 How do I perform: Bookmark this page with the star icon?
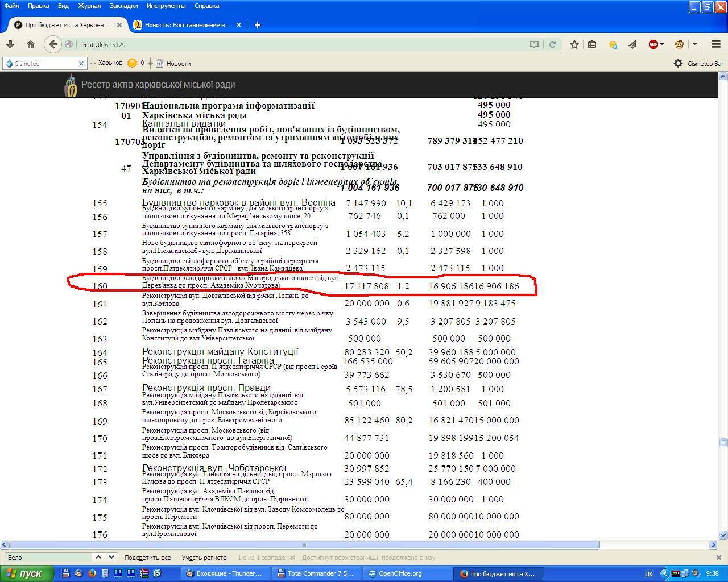(574, 44)
